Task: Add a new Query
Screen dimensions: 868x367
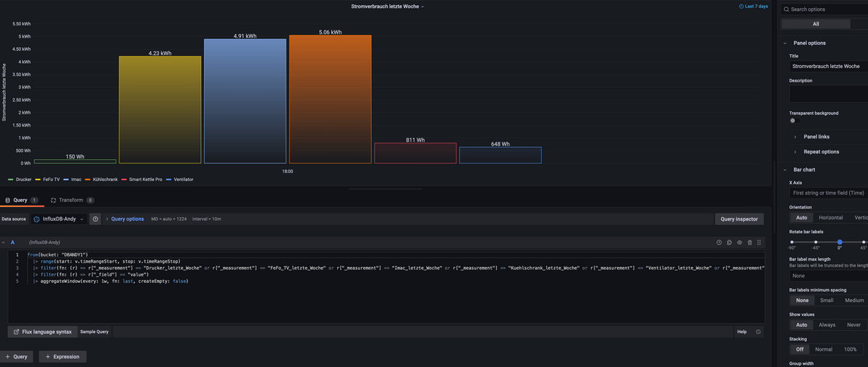Action: click(17, 356)
